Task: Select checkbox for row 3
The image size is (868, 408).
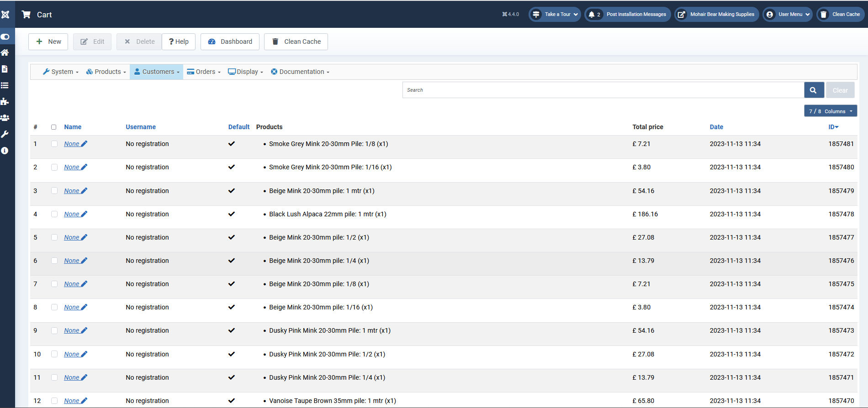Action: pos(54,191)
